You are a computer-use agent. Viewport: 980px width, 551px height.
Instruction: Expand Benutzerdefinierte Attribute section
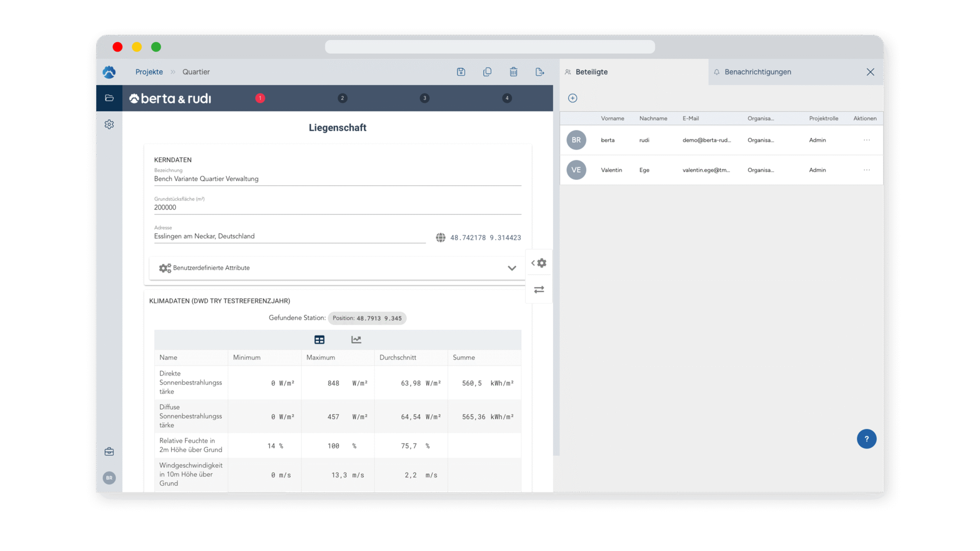tap(512, 268)
